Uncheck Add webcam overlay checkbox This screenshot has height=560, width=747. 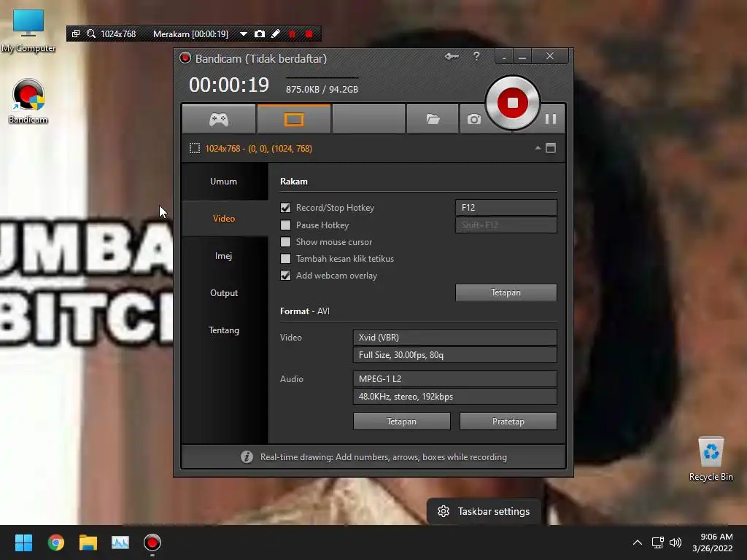coord(285,276)
